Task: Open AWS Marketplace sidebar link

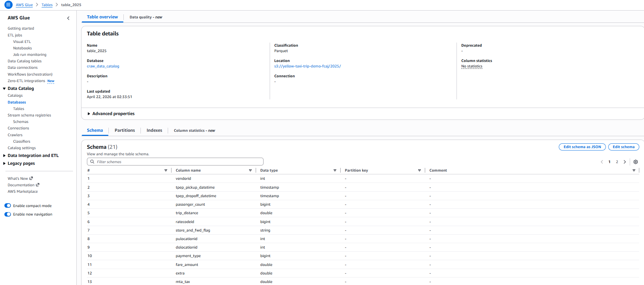Action: (x=23, y=191)
